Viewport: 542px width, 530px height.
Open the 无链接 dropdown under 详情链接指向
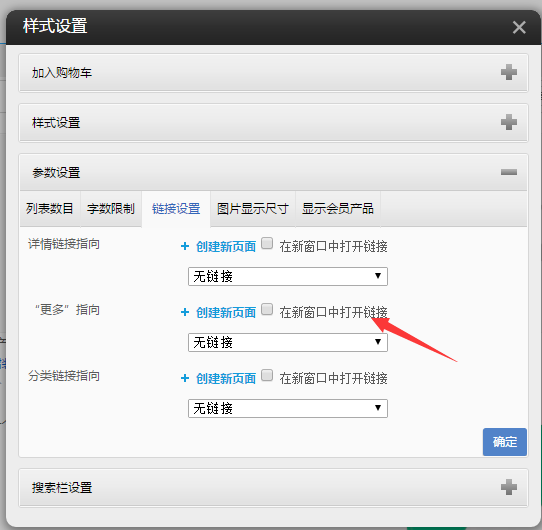coord(288,276)
